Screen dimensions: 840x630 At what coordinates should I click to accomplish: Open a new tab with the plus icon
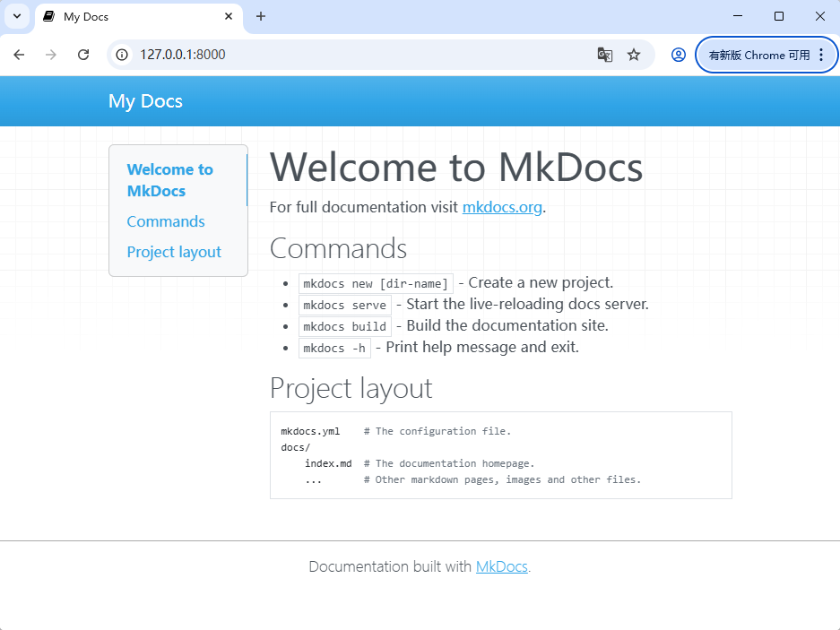click(x=260, y=16)
